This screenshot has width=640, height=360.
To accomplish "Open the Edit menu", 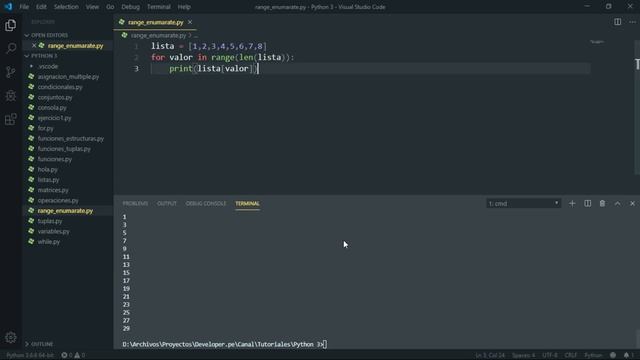I will pyautogui.click(x=41, y=7).
